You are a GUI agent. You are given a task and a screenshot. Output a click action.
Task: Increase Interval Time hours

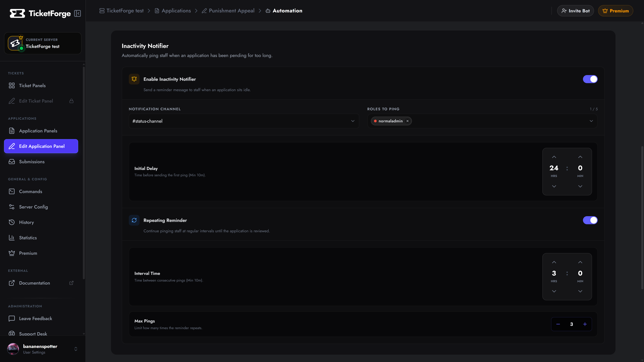click(x=554, y=262)
